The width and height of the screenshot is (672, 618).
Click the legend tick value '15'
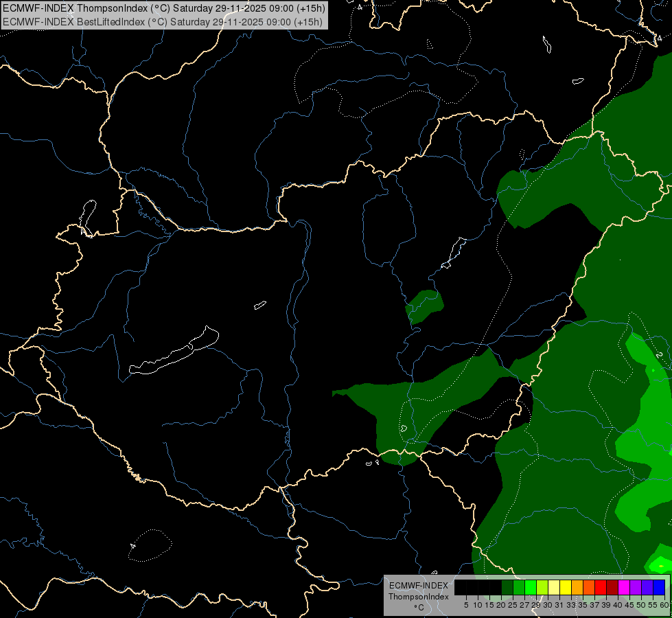489,605
